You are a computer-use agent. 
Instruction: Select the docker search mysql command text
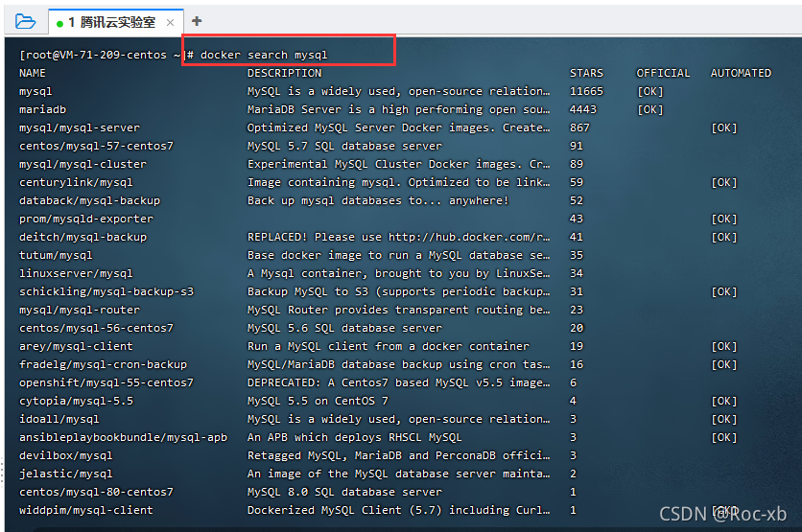pos(264,55)
